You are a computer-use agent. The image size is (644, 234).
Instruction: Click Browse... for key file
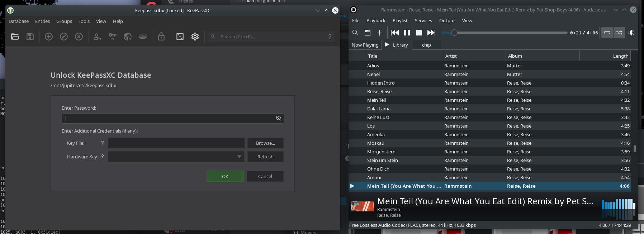pos(265,143)
